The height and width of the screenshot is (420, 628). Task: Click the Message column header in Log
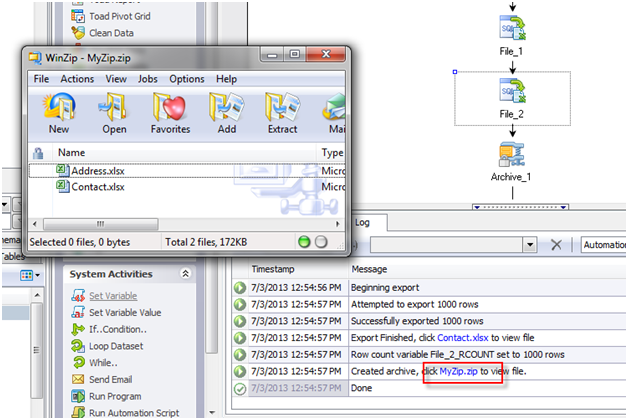pos(369,269)
